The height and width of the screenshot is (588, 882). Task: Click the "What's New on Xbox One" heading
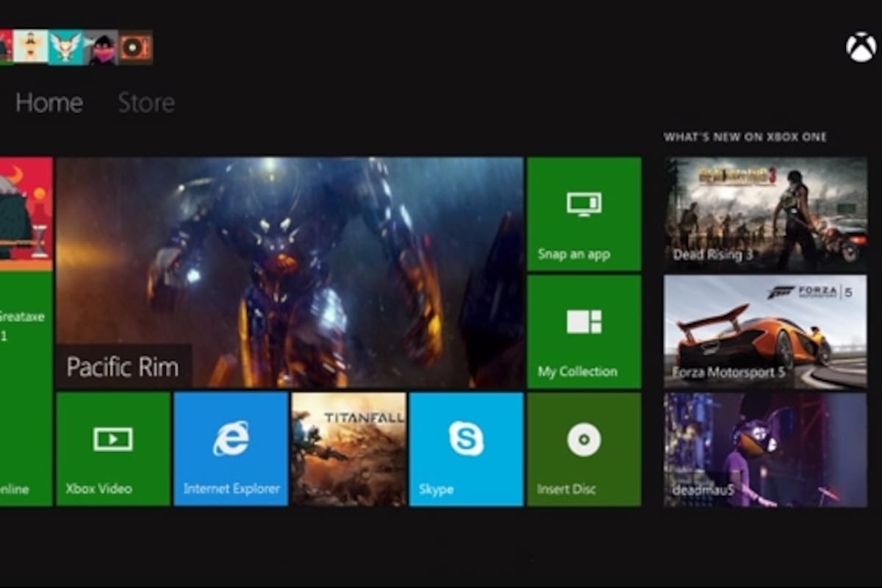745,137
